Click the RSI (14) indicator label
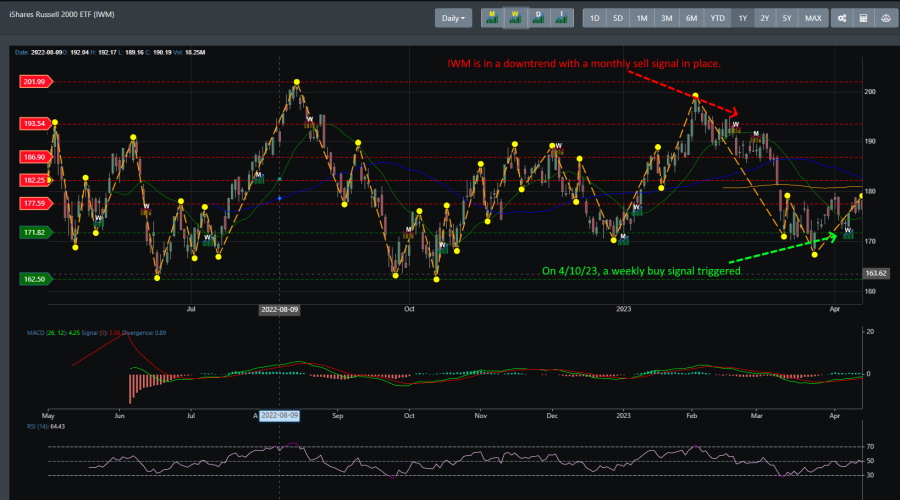 coord(46,427)
